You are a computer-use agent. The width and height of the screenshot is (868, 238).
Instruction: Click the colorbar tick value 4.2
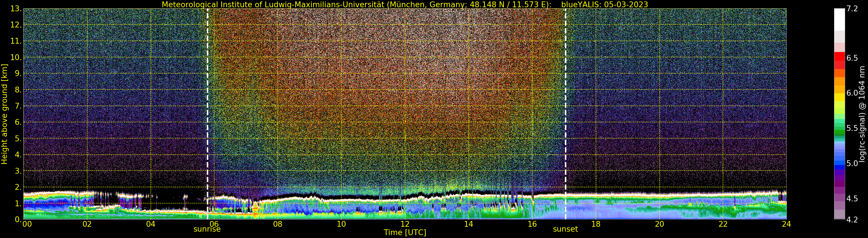[852, 220]
